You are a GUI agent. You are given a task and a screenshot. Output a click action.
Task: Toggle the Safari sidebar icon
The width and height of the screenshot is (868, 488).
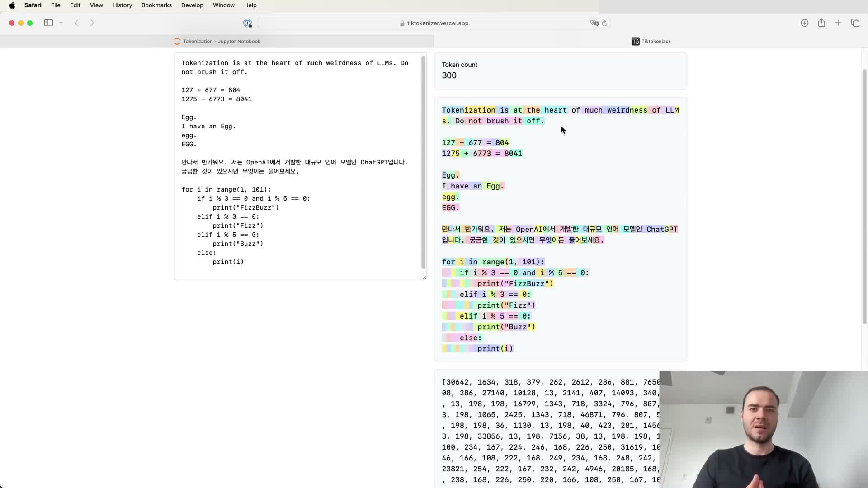48,23
